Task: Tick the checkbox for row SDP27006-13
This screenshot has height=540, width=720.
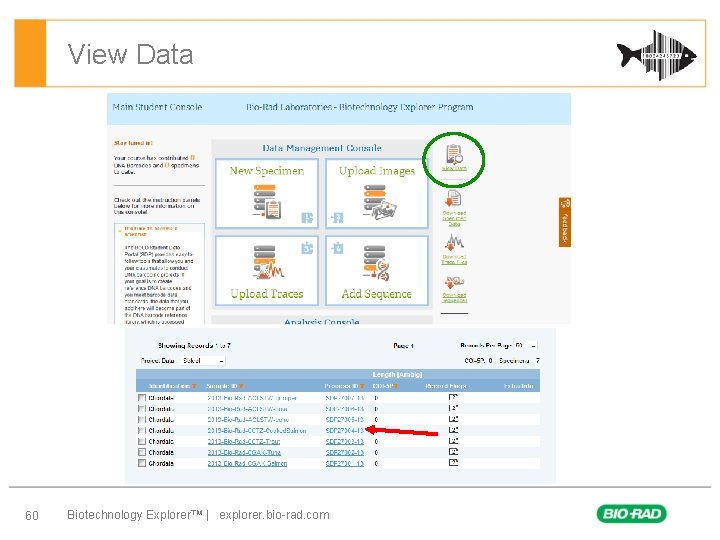Action: pos(142,409)
